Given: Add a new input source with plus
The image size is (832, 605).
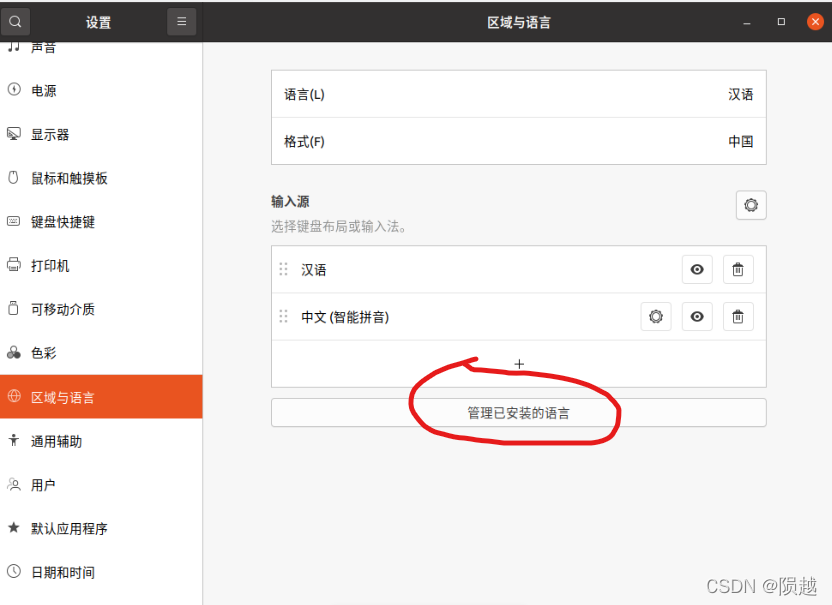Looking at the screenshot, I should [x=519, y=364].
